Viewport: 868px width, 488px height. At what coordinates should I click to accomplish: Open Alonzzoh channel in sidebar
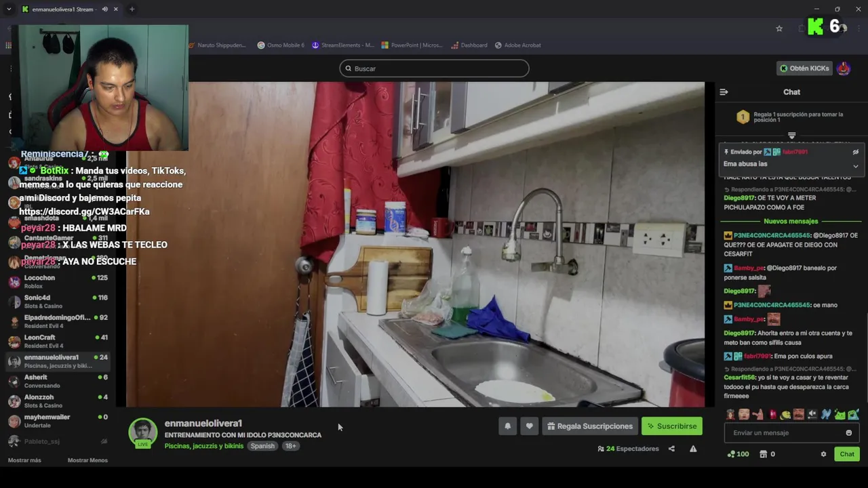coord(58,401)
